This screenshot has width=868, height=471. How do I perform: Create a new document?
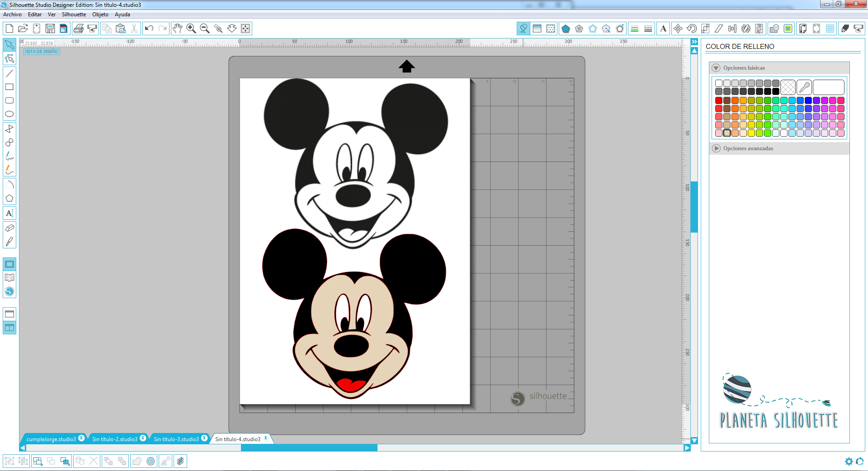tap(9, 29)
